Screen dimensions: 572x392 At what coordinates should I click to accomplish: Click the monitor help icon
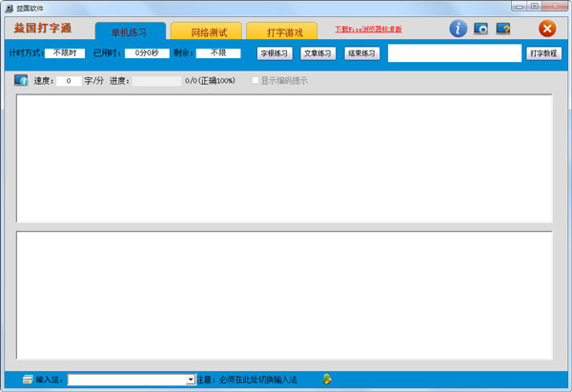(503, 30)
